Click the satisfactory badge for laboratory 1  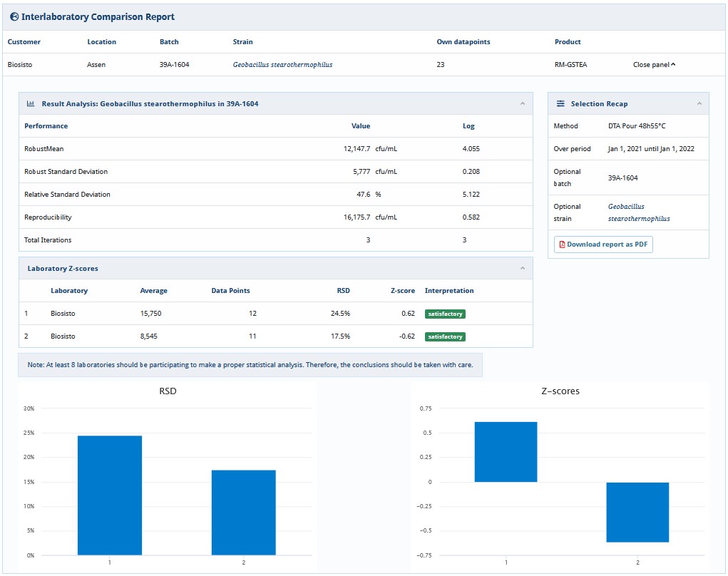pos(445,314)
